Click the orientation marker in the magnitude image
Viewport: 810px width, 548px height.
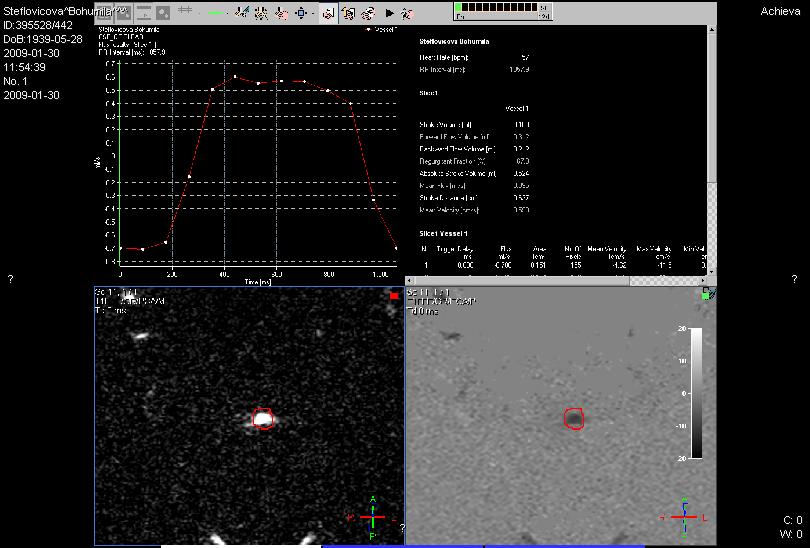[372, 517]
